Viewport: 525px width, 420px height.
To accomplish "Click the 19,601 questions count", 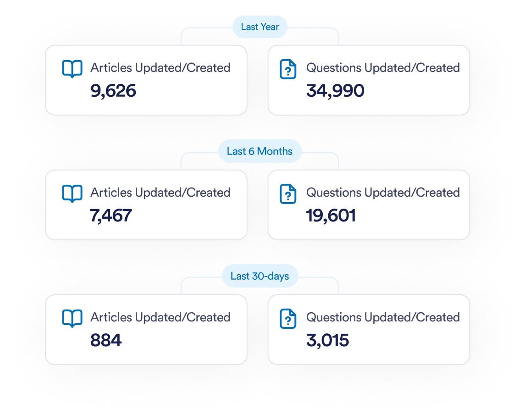I will [x=331, y=216].
